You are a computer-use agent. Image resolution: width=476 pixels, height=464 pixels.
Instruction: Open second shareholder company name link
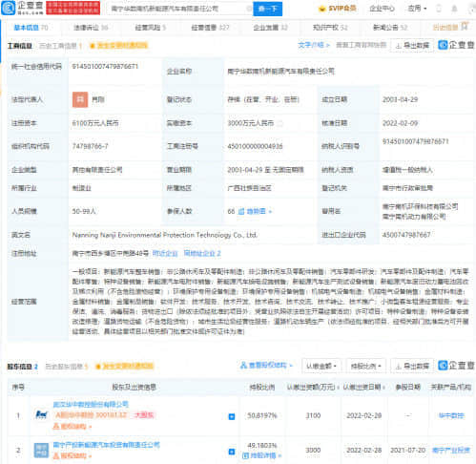point(106,445)
